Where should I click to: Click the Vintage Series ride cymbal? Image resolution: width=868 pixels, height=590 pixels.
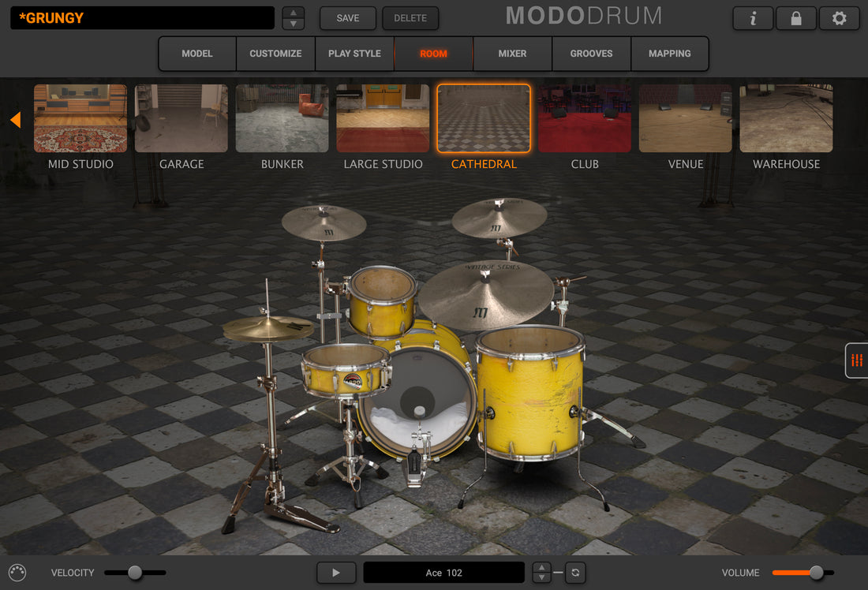485,296
